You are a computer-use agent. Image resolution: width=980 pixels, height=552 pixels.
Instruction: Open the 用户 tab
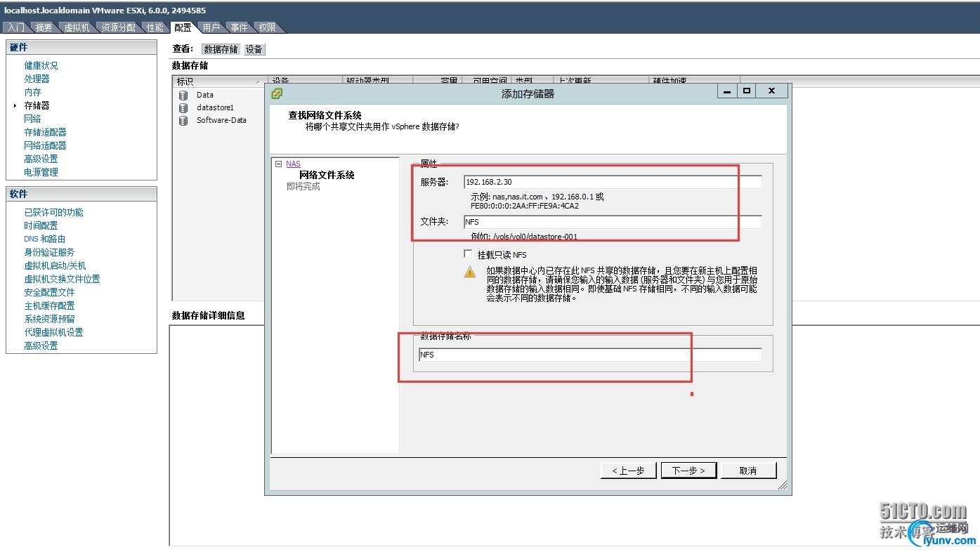tap(211, 27)
